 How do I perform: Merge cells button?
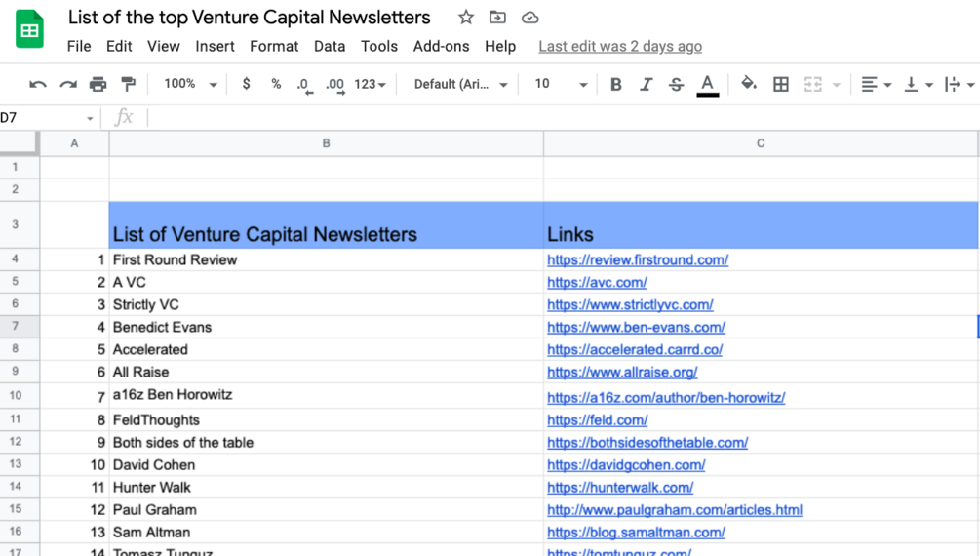point(812,84)
